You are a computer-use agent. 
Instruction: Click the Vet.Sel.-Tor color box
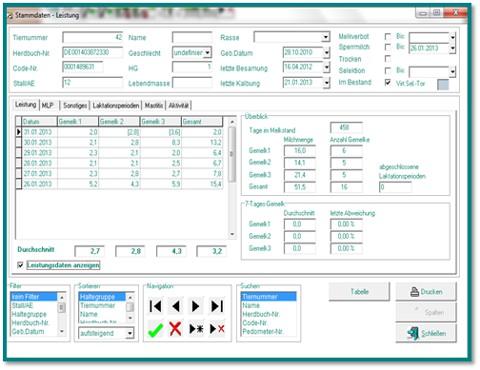click(443, 85)
